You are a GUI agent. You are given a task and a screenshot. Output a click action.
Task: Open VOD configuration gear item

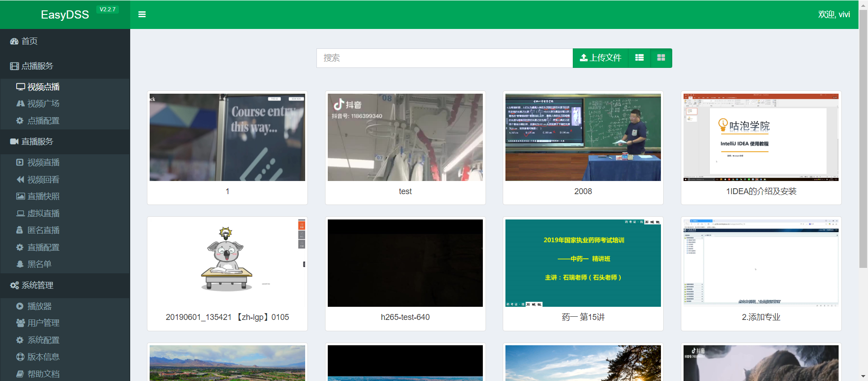coord(43,121)
